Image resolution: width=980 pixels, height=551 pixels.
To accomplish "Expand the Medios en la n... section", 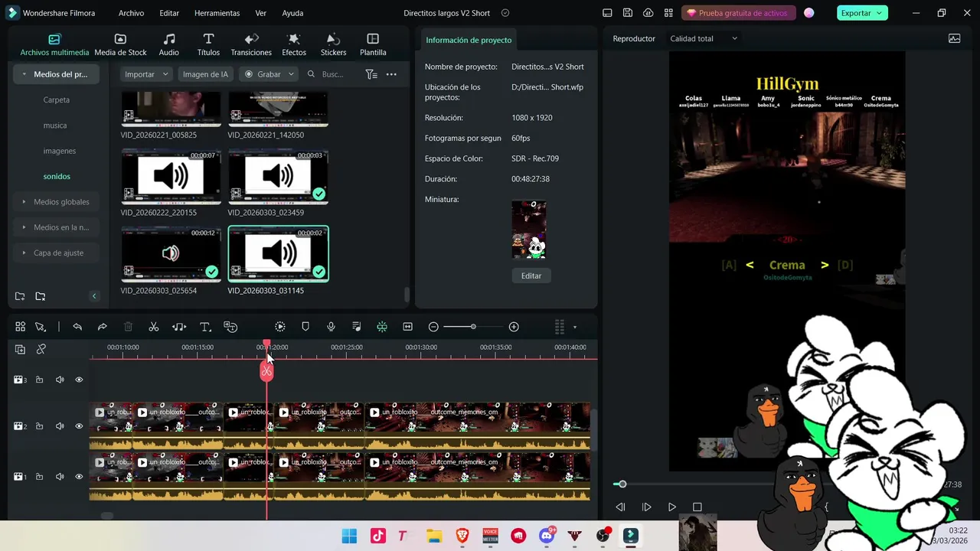I will (24, 227).
